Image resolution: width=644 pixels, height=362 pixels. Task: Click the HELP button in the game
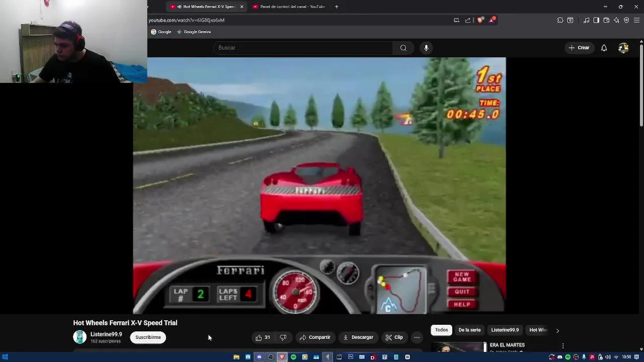tap(462, 304)
